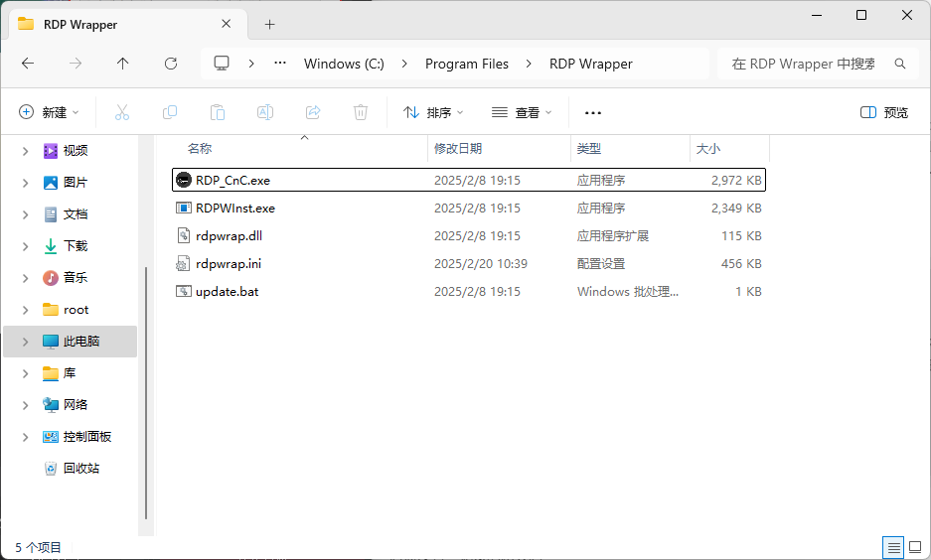The image size is (931, 560).
Task: Expand the 此电脑 tree node
Action: 25,342
